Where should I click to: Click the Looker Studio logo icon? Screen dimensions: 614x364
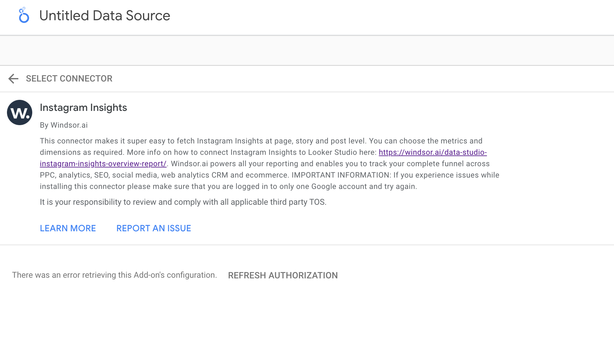click(24, 15)
